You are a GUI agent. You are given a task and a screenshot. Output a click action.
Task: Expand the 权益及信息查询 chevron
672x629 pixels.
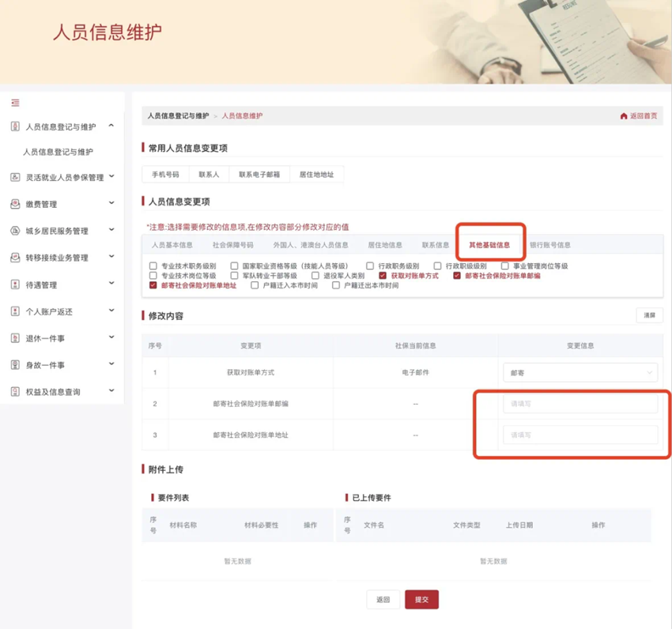(x=111, y=390)
